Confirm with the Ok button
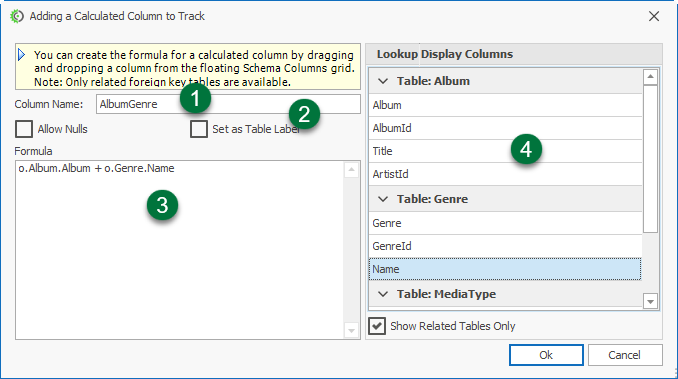Screen dimensions: 678x379 pyautogui.click(x=546, y=355)
